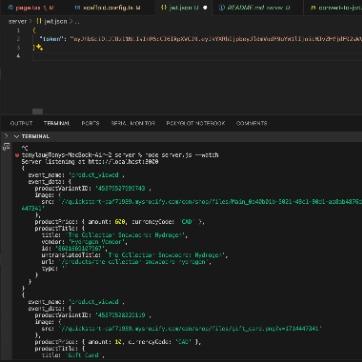Click the info icon on README.md tab
The width and height of the screenshot is (362, 362).
pos(222,8)
